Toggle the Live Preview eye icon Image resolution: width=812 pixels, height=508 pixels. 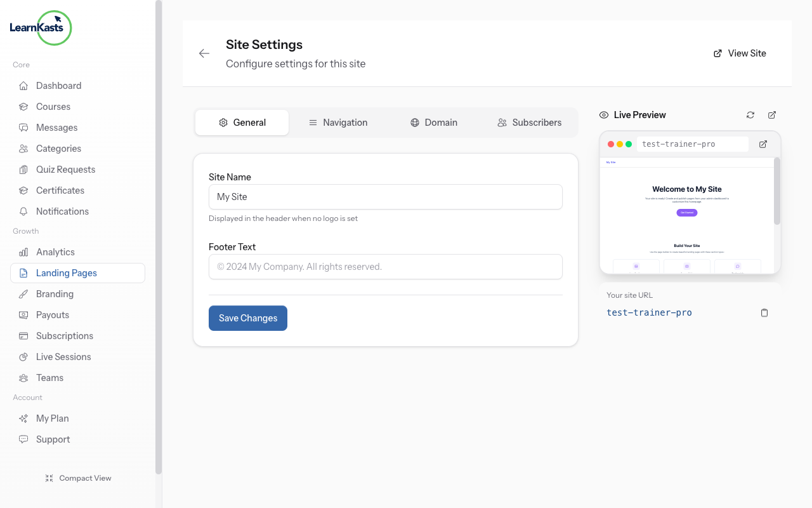pyautogui.click(x=603, y=115)
